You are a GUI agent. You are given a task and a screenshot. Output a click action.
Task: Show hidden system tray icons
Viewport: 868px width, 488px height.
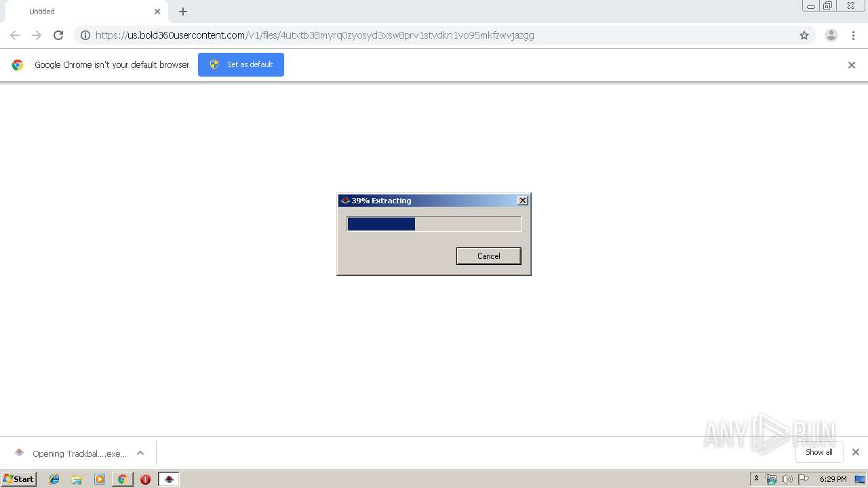tap(756, 479)
